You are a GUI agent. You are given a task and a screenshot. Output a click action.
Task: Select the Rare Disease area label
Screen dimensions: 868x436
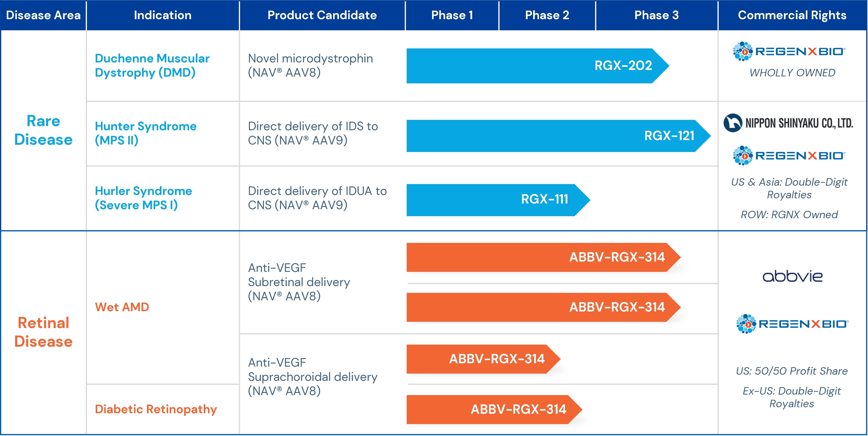tap(44, 130)
